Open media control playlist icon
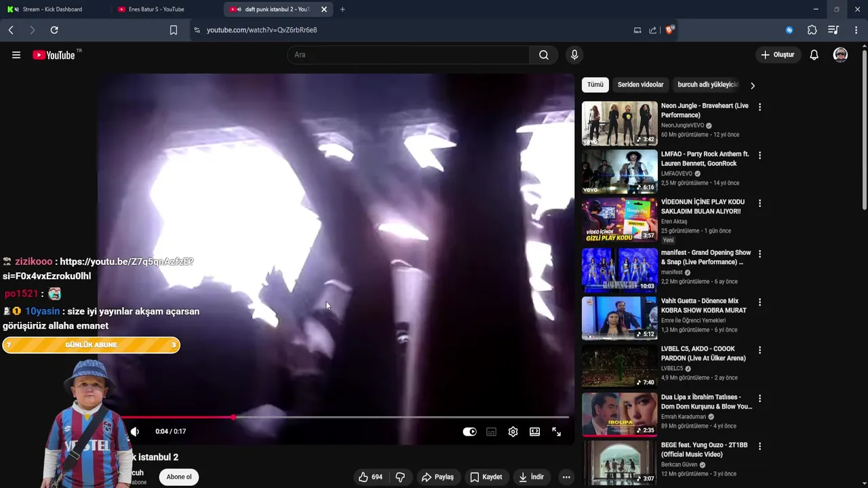This screenshot has height=488, width=868. 833,30
